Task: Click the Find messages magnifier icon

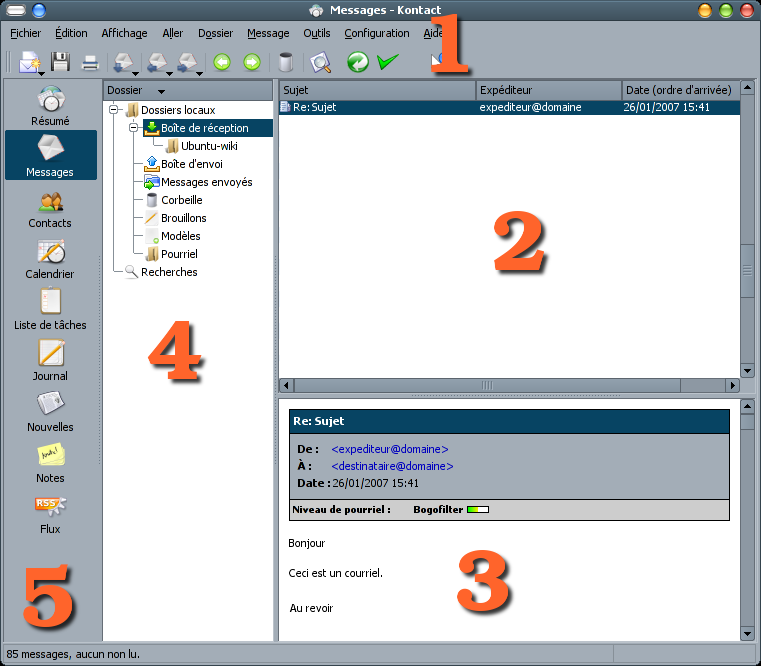Action: (x=320, y=63)
